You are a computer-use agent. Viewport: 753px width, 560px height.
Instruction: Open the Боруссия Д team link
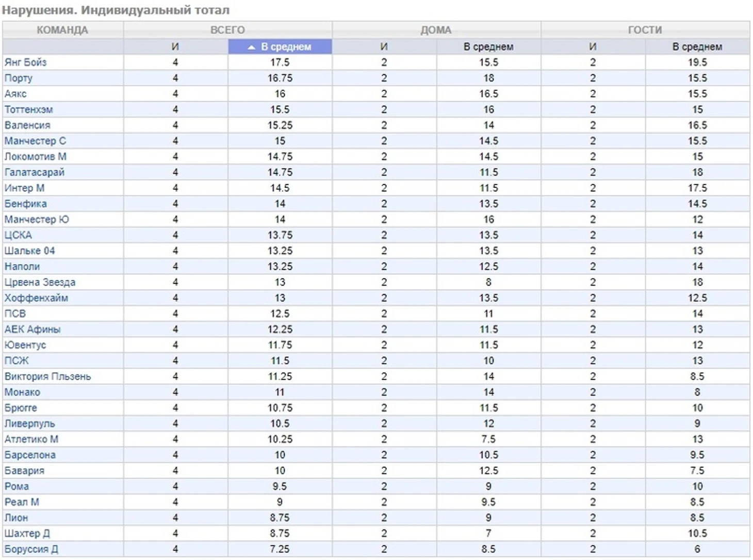(x=31, y=549)
